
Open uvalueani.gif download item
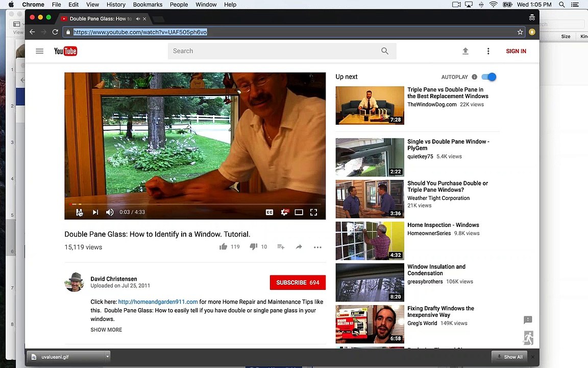(x=66, y=357)
